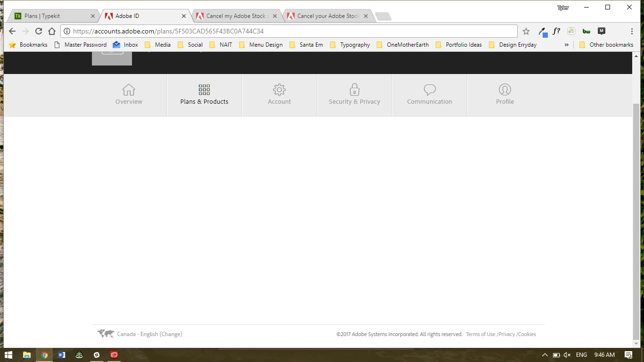The image size is (644, 362).
Task: Open the OneMotherEarth bookmarks folder
Action: click(x=403, y=45)
